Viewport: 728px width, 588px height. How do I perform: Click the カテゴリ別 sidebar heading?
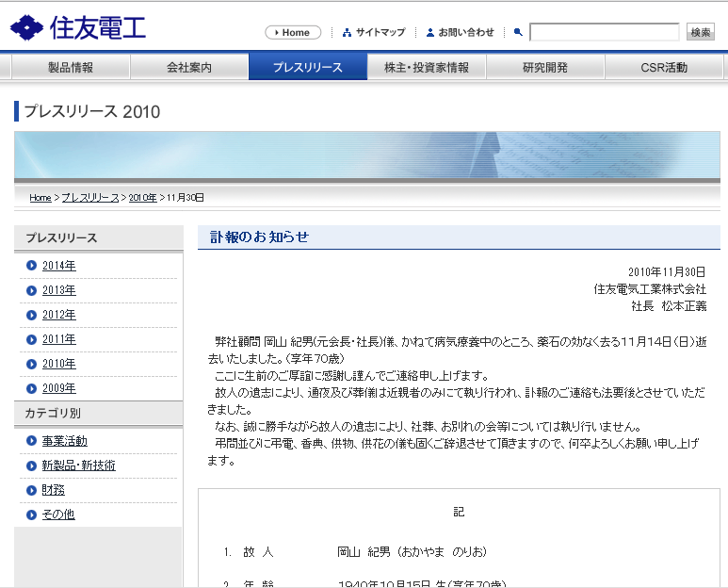tap(53, 413)
